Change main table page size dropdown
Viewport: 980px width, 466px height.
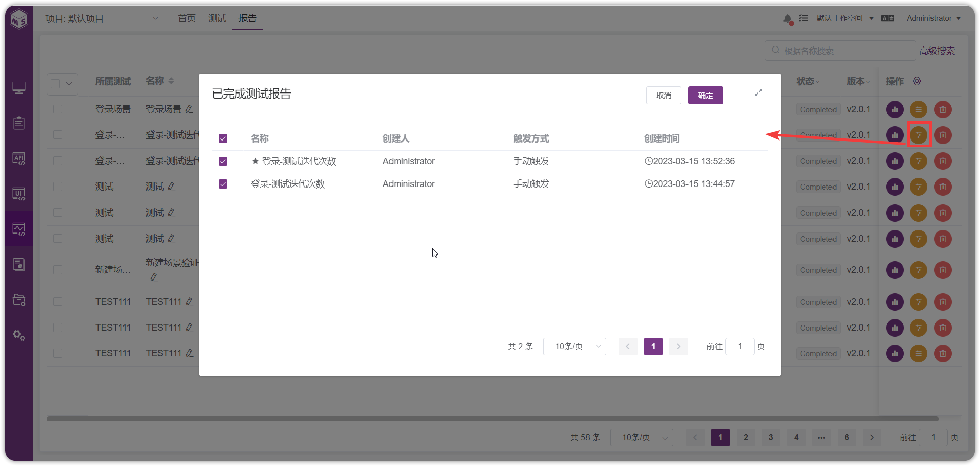point(642,437)
